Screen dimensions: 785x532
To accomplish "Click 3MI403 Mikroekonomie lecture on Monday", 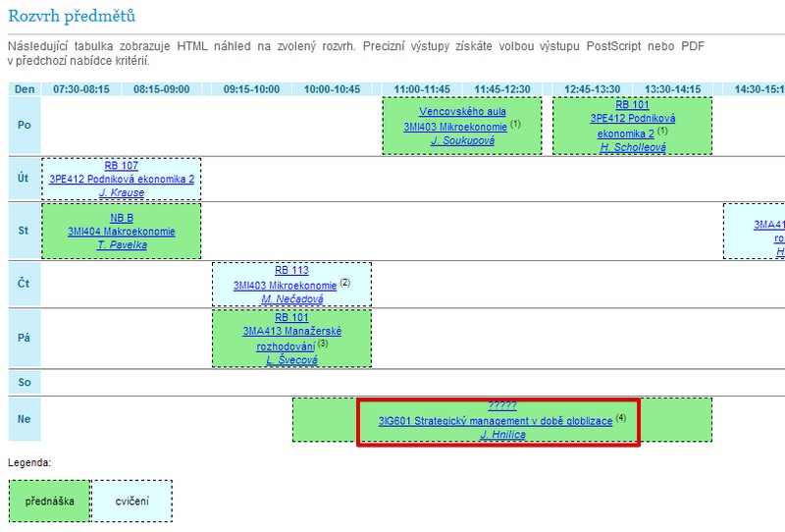I will coord(454,127).
